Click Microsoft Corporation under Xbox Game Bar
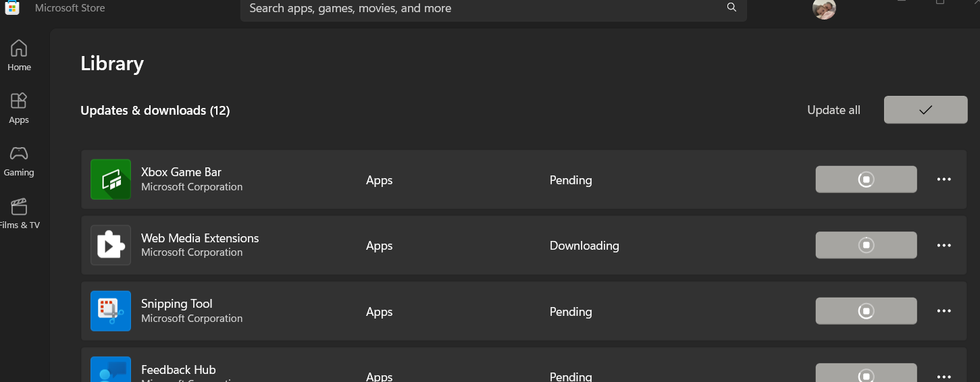 point(192,187)
